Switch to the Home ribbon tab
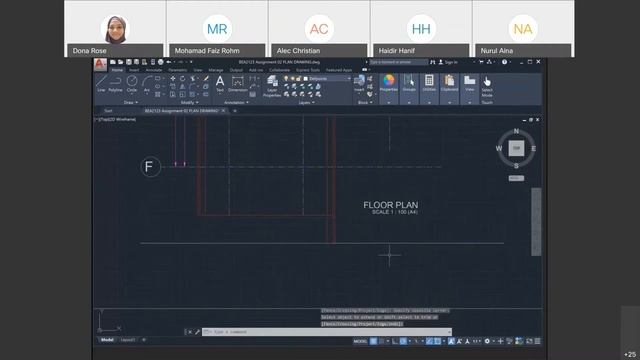The height and width of the screenshot is (360, 640). [x=117, y=70]
